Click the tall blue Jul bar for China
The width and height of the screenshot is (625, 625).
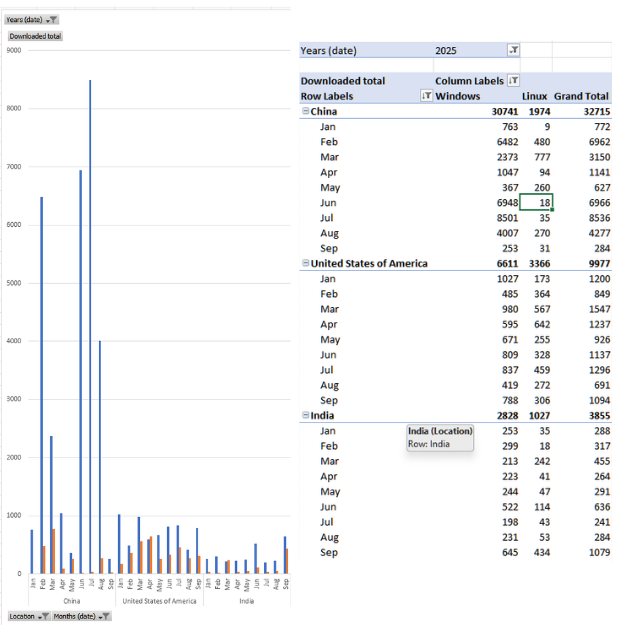pos(90,330)
